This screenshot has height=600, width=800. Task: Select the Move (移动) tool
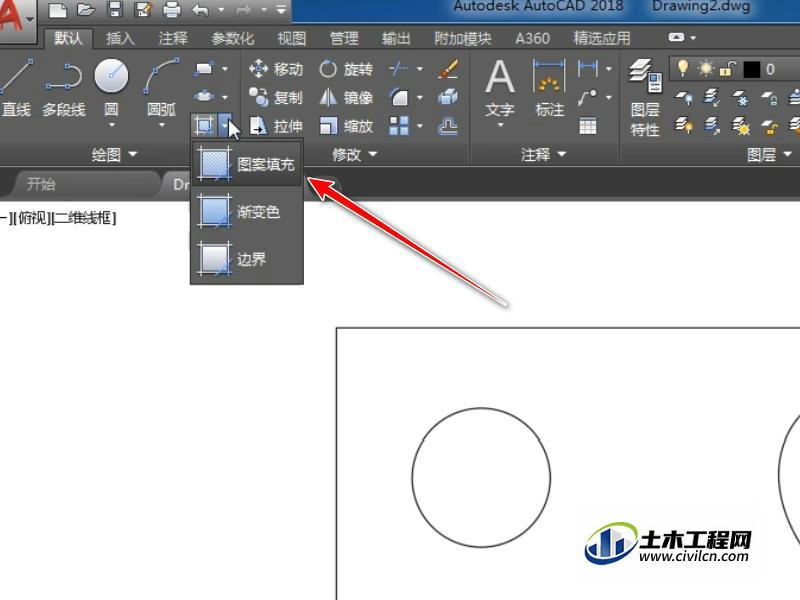pos(276,69)
